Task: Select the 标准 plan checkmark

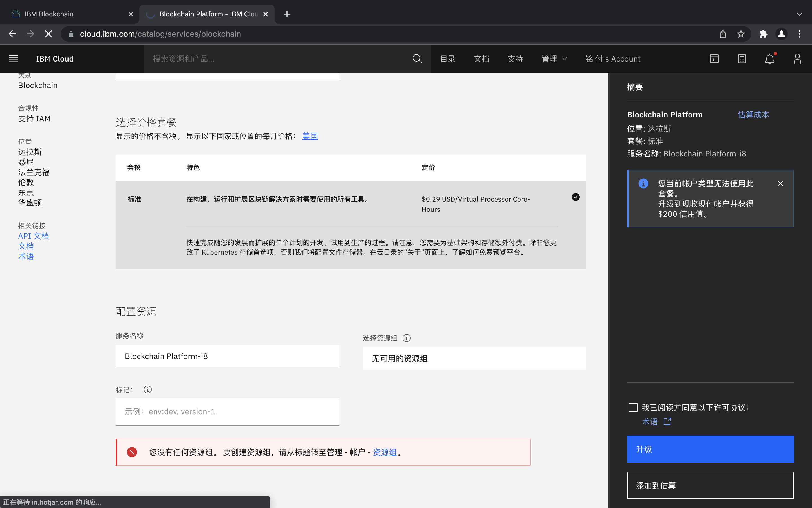Action: 575,197
